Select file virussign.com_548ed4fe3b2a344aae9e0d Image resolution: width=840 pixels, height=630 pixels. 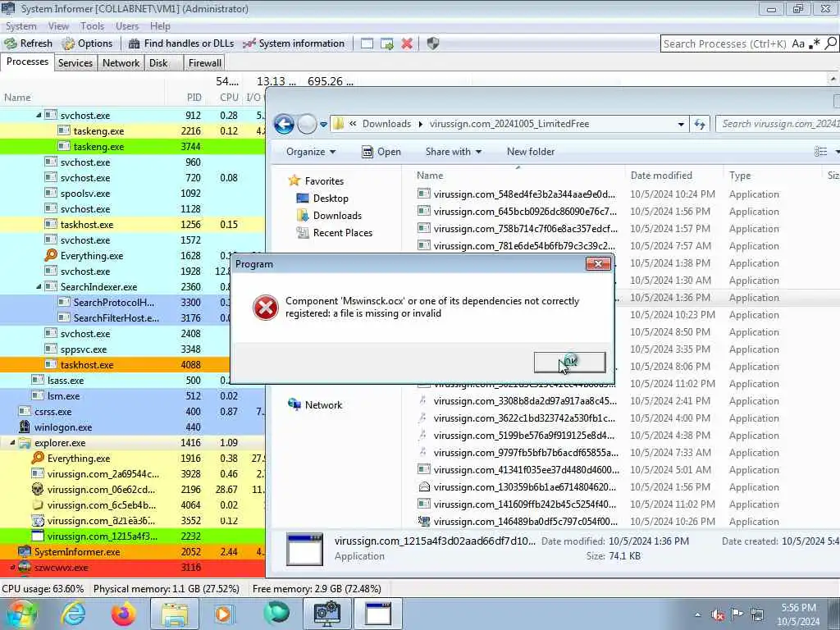coord(518,194)
